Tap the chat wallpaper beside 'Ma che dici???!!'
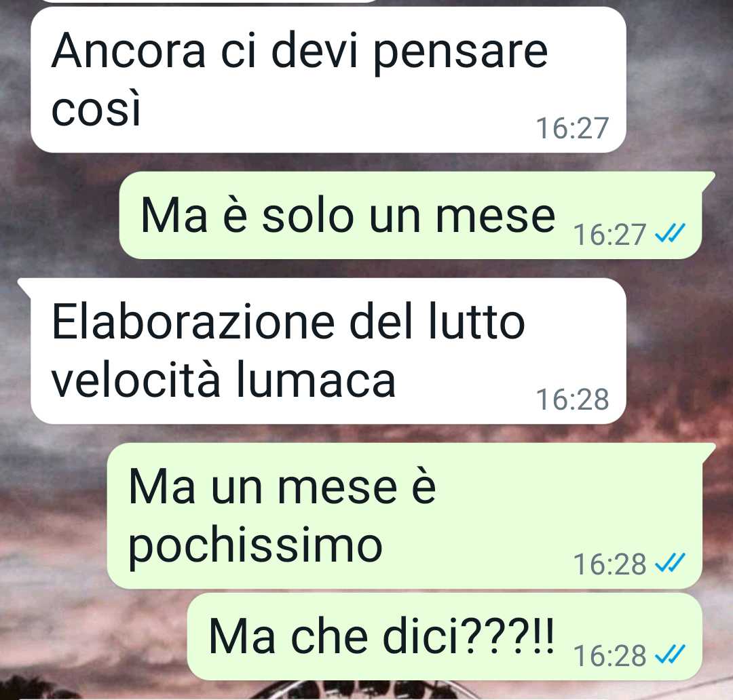Image resolution: width=733 pixels, height=700 pixels. (x=94, y=636)
